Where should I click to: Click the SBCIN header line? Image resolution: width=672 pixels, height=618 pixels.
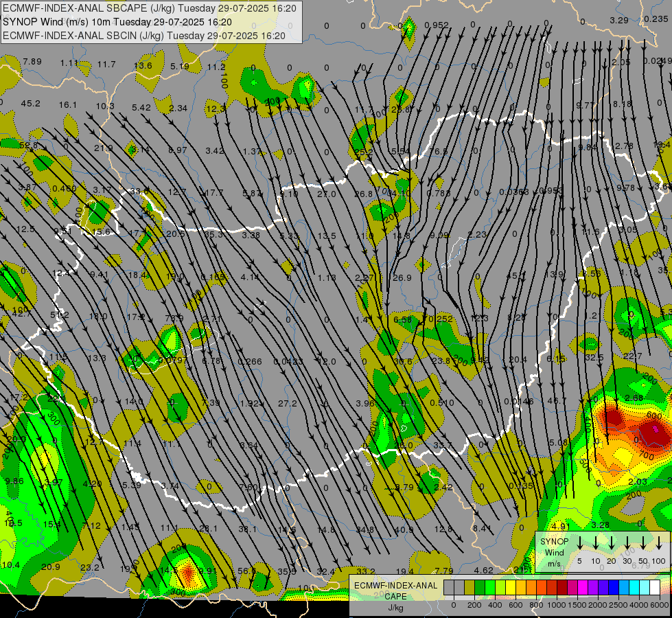point(144,36)
